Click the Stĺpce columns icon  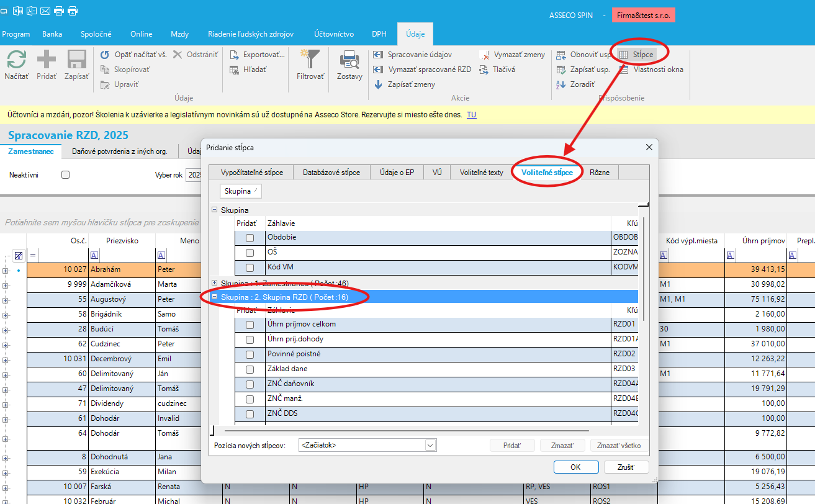pyautogui.click(x=624, y=55)
